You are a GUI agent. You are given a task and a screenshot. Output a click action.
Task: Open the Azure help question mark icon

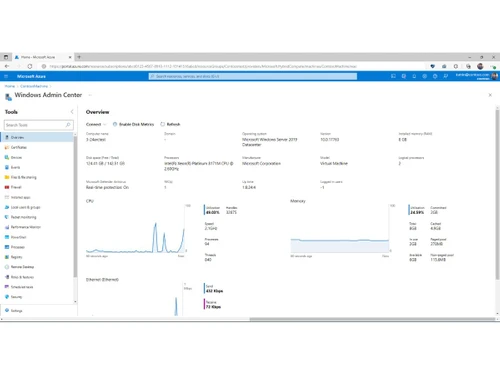click(x=435, y=76)
